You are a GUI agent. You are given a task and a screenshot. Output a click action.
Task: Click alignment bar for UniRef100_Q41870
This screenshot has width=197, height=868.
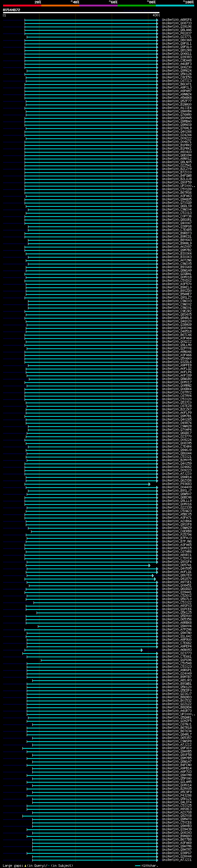pyautogui.click(x=90, y=579)
